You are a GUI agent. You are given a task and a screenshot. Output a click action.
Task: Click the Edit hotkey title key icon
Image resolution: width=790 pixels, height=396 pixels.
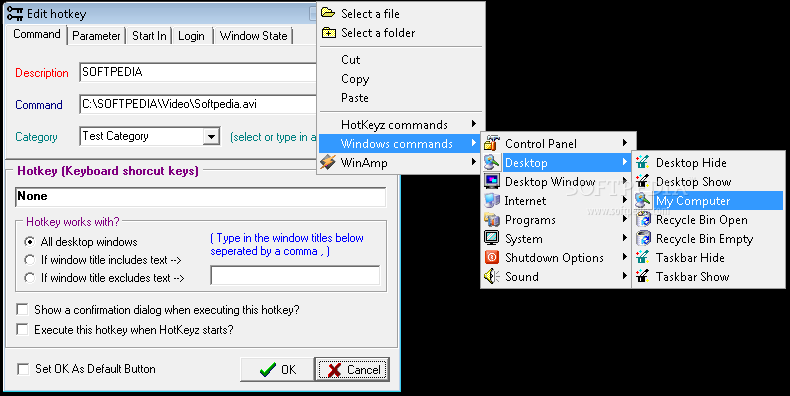[15, 14]
